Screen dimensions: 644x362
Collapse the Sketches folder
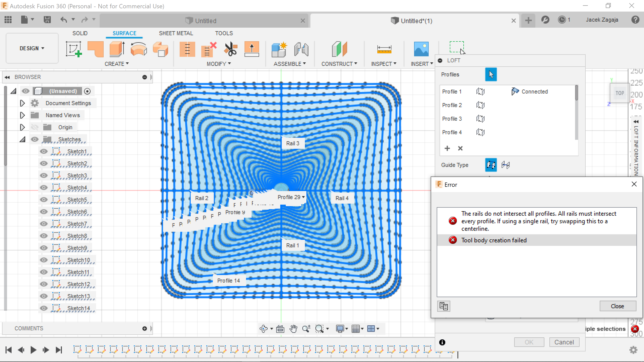22,139
